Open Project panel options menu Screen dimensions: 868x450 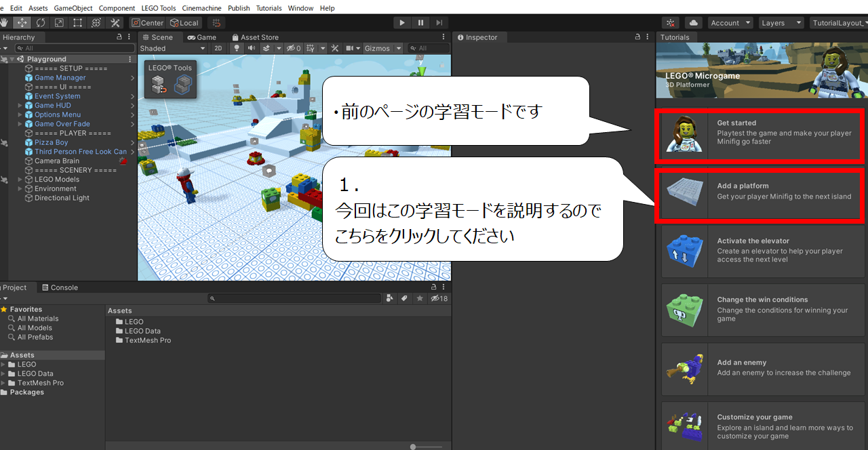click(443, 287)
